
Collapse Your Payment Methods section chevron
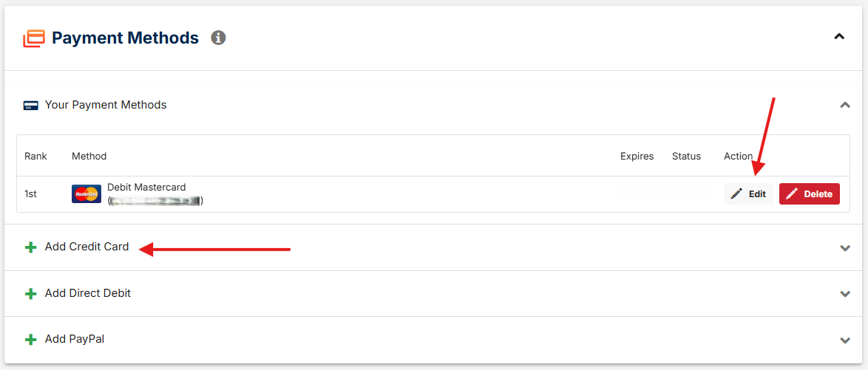pyautogui.click(x=845, y=105)
